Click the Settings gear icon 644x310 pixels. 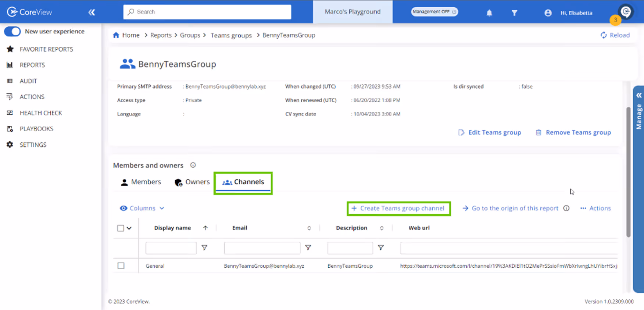(x=10, y=145)
